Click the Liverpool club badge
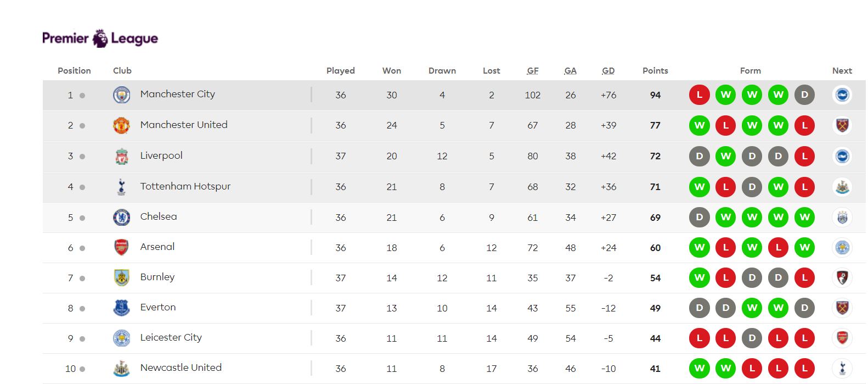The height and width of the screenshot is (384, 868). 121,157
